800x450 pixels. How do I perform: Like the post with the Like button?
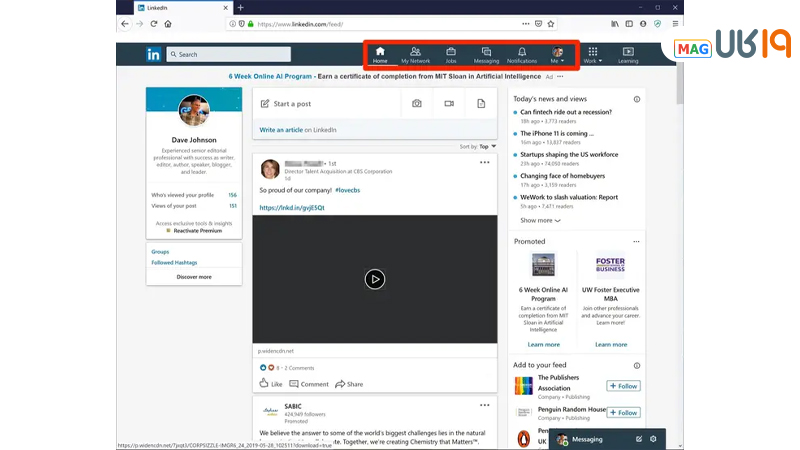(271, 384)
